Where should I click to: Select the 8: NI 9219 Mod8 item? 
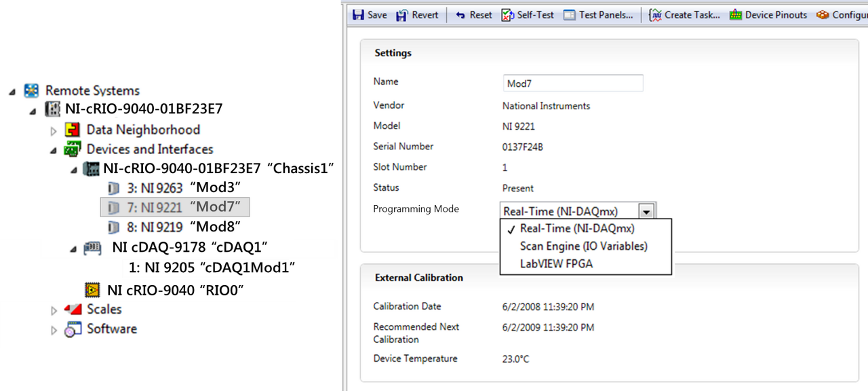pyautogui.click(x=184, y=227)
